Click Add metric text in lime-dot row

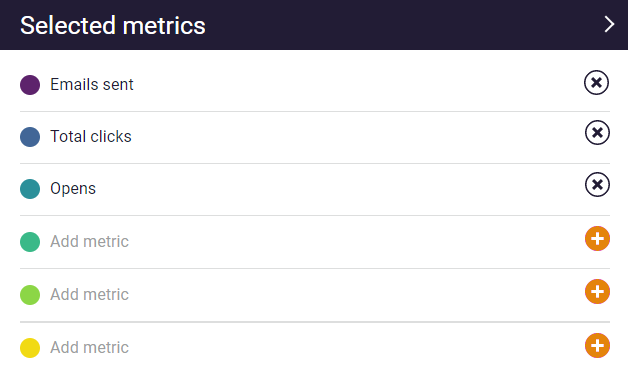pyautogui.click(x=89, y=294)
